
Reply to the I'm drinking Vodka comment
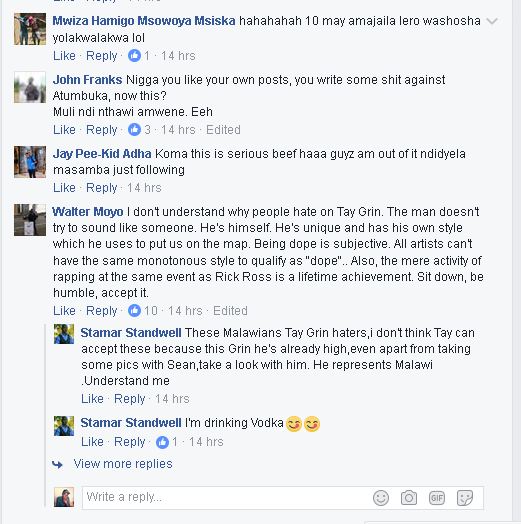click(x=130, y=442)
